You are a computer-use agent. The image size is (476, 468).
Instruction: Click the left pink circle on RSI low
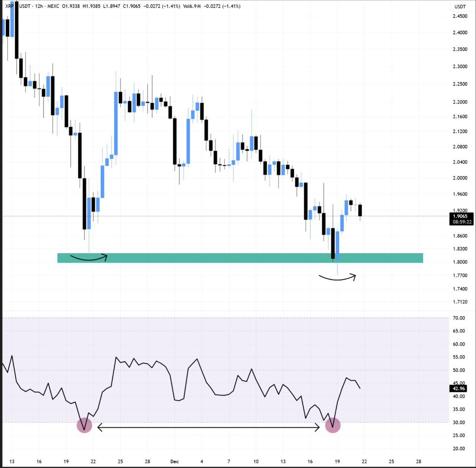pyautogui.click(x=84, y=426)
